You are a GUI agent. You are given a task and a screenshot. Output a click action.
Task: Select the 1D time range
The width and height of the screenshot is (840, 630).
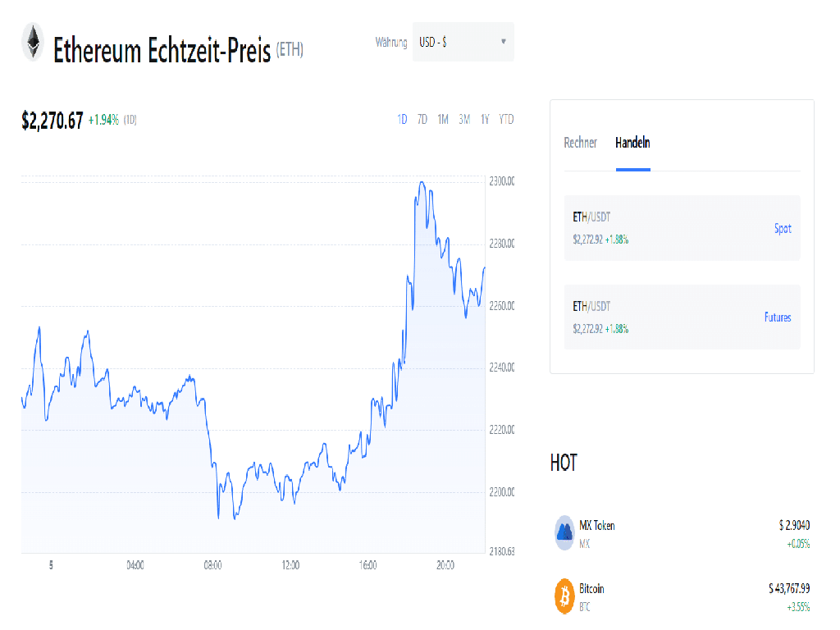402,120
